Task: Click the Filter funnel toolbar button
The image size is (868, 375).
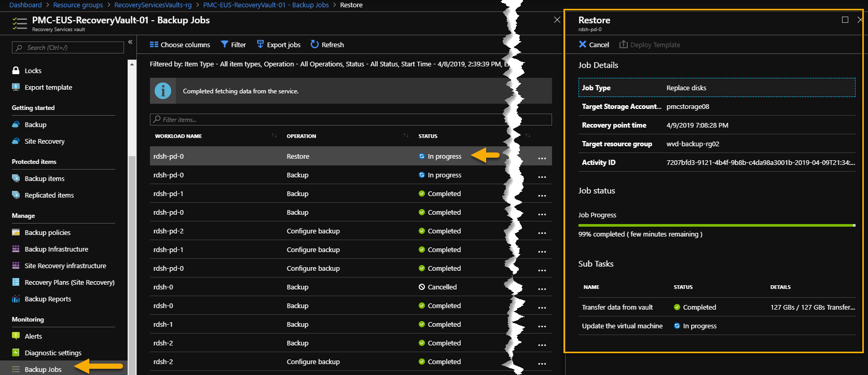Action: pos(233,45)
